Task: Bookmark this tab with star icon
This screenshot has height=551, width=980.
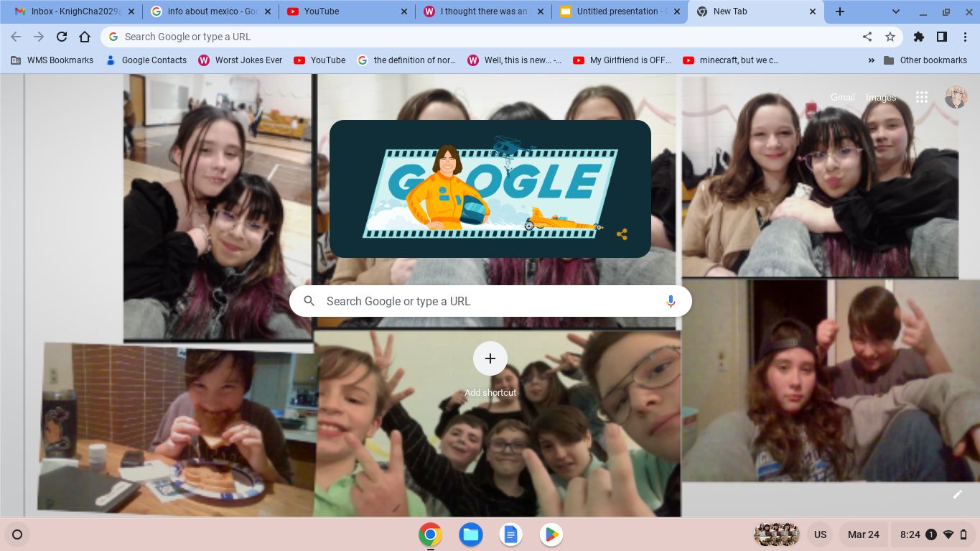Action: click(890, 37)
